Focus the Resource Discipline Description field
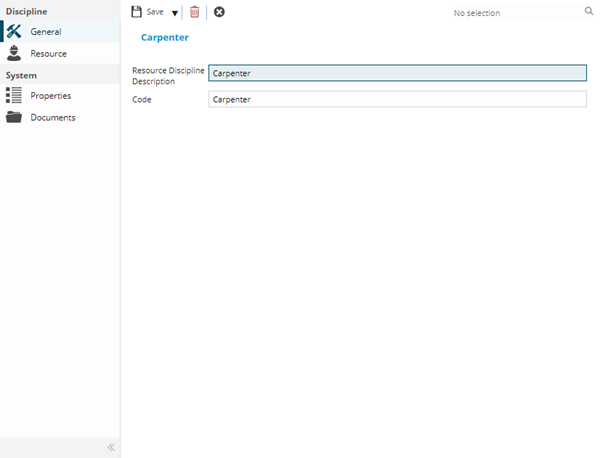The width and height of the screenshot is (600, 458). 397,73
